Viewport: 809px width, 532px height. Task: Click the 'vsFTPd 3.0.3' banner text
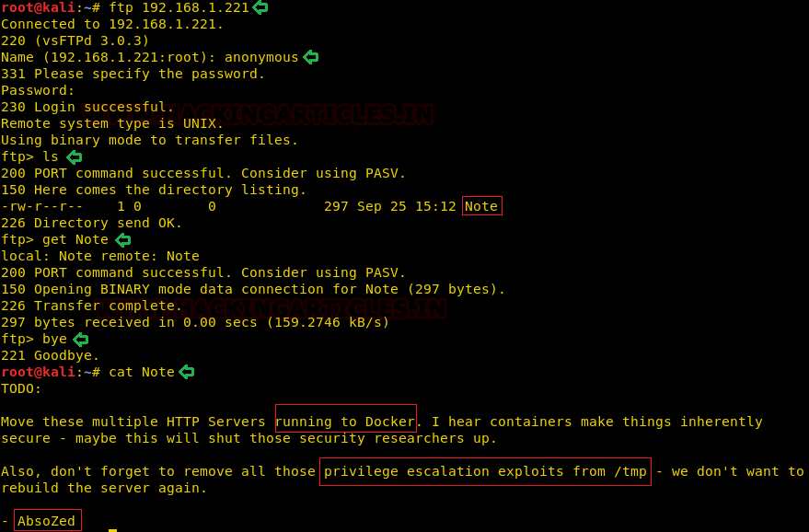92,40
